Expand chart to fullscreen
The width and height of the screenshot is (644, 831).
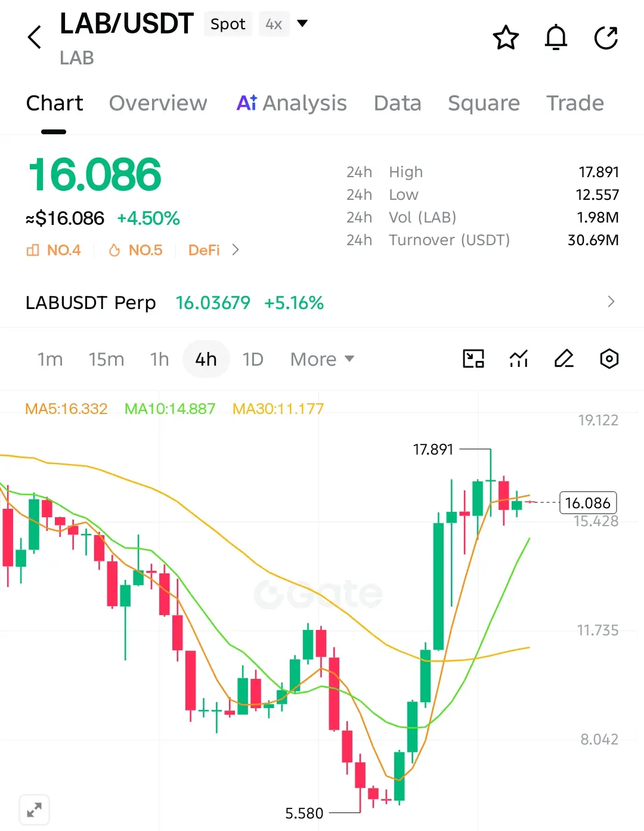point(34,810)
